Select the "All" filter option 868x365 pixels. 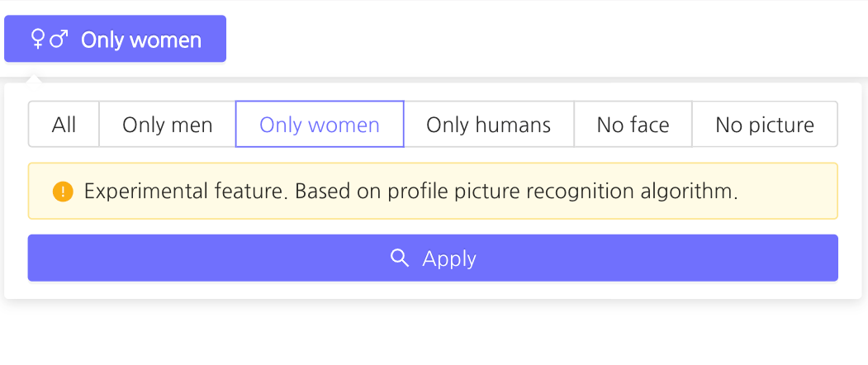point(64,125)
